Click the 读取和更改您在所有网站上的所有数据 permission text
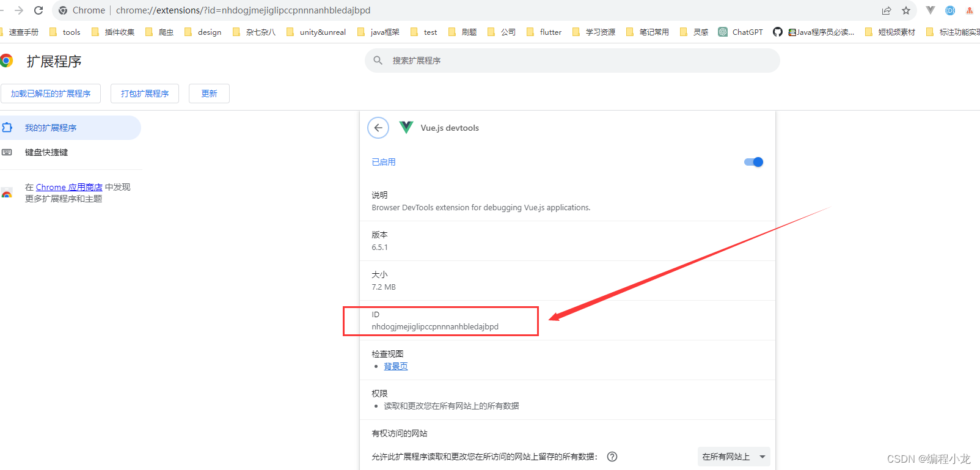Viewport: 980px width, 470px height. pos(452,406)
